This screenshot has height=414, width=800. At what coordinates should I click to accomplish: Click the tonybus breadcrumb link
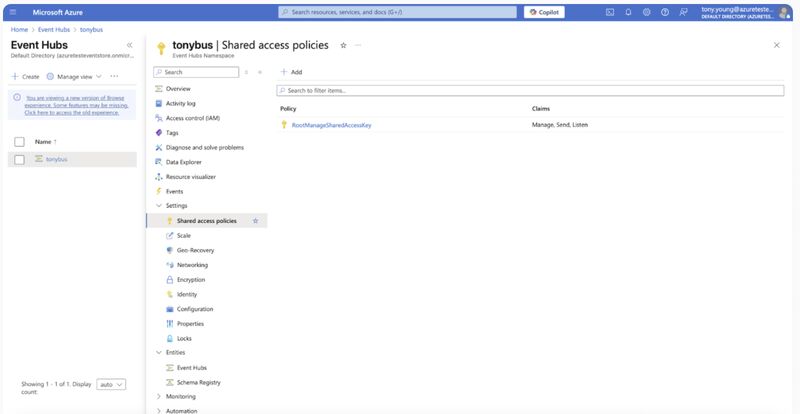click(x=91, y=30)
